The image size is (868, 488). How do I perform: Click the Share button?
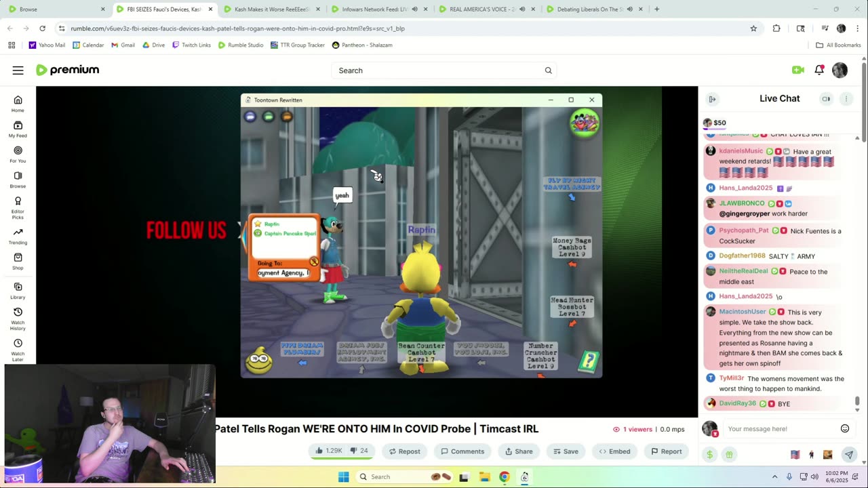click(519, 451)
